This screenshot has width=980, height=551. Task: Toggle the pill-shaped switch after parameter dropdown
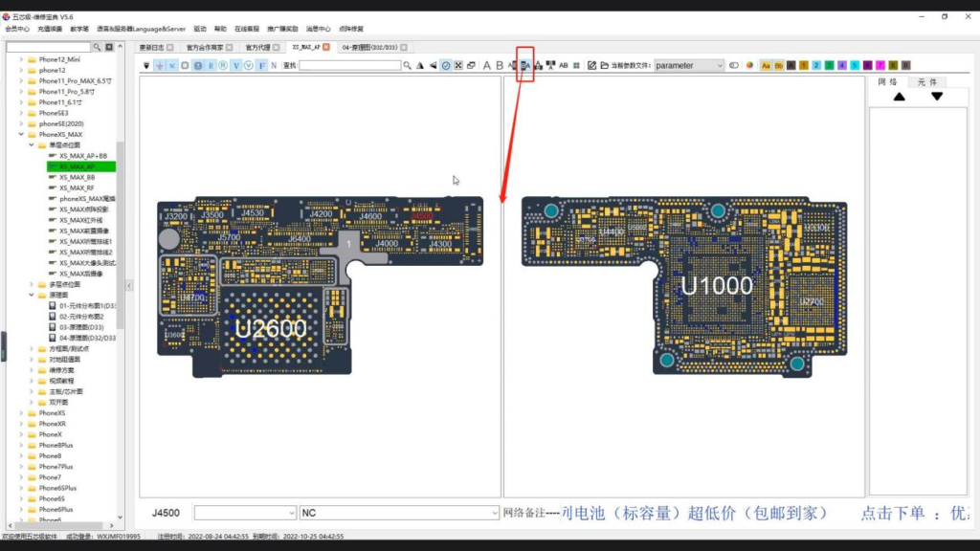click(734, 65)
